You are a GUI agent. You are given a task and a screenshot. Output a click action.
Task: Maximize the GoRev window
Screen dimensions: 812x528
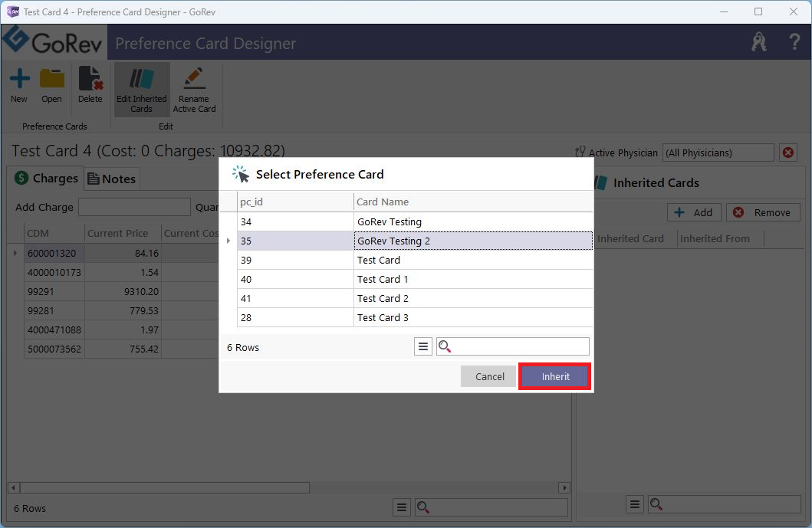pyautogui.click(x=758, y=12)
